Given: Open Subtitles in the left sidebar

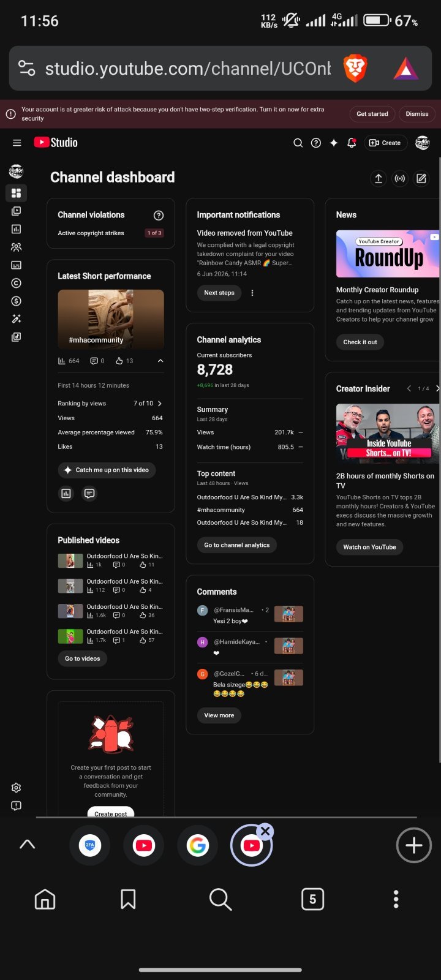Looking at the screenshot, I should (x=17, y=265).
